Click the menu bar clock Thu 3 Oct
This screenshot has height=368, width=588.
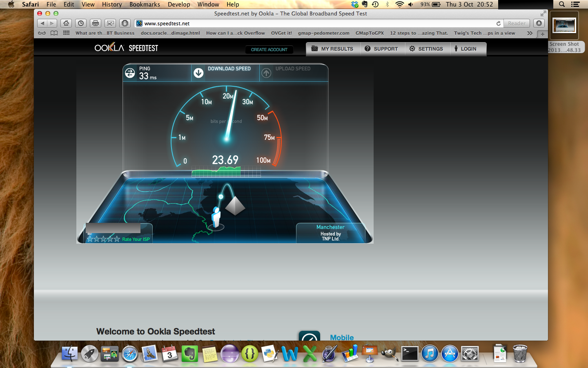click(x=470, y=4)
